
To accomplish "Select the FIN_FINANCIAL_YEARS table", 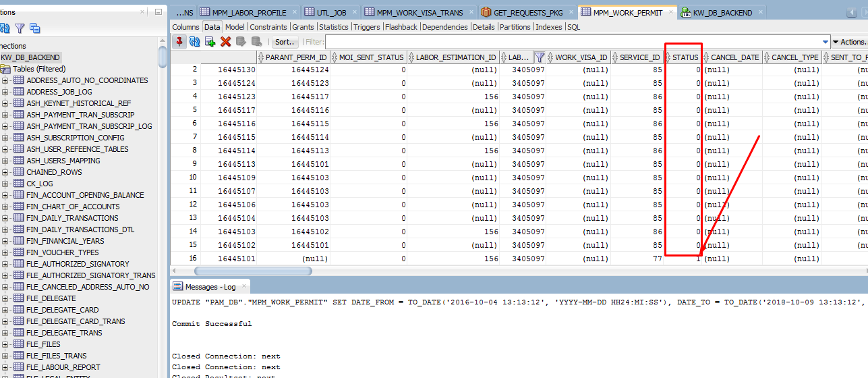I will [x=65, y=241].
